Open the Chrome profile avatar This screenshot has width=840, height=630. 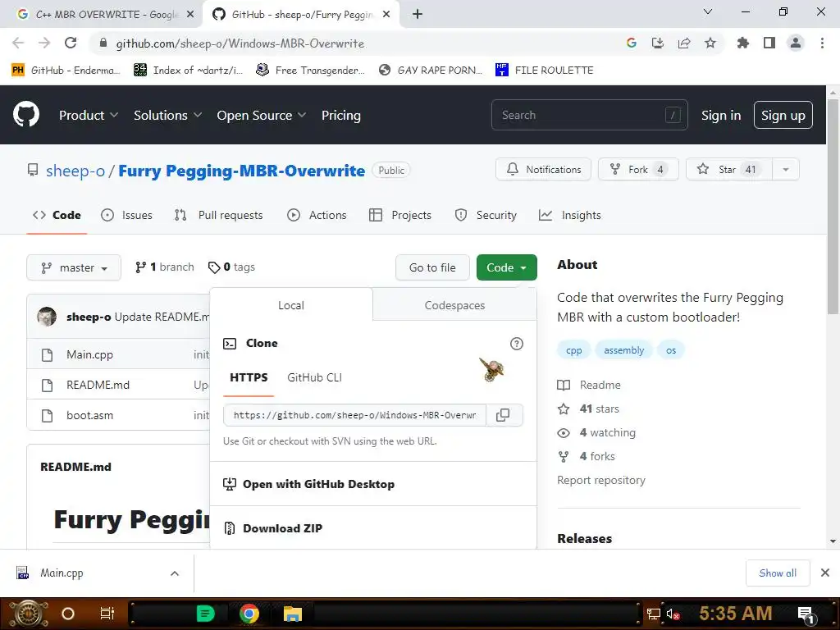point(796,43)
